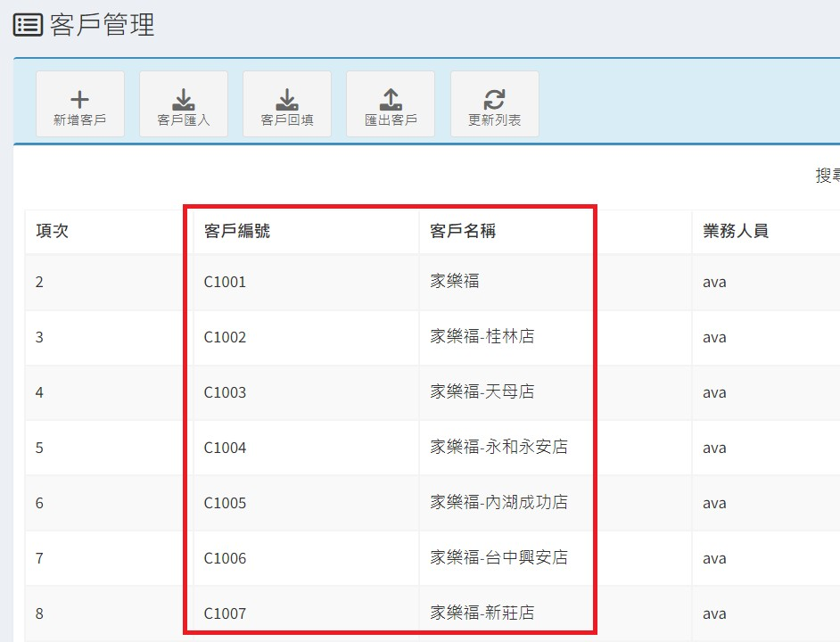Viewport: 840px width, 642px height.
Task: Sort by 項次 column header
Action: click(52, 231)
